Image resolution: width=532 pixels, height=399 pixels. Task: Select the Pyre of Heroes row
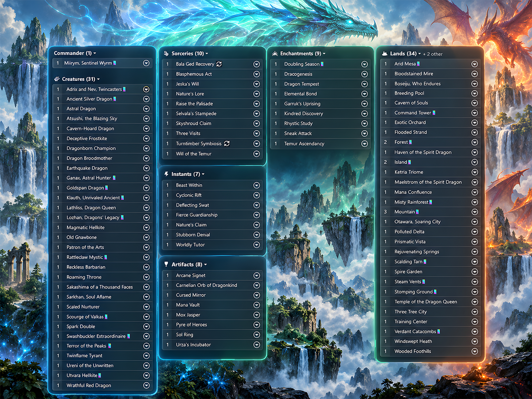(x=212, y=325)
